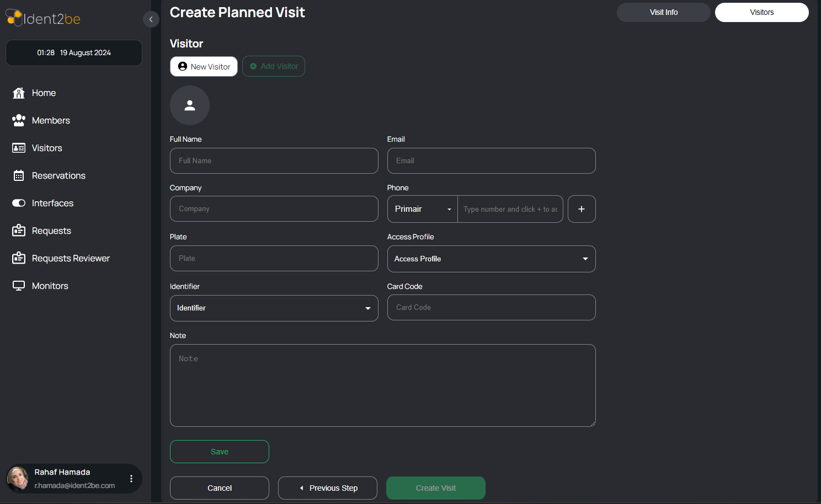Open Interfaces toggle icon in the sidebar

[19, 203]
